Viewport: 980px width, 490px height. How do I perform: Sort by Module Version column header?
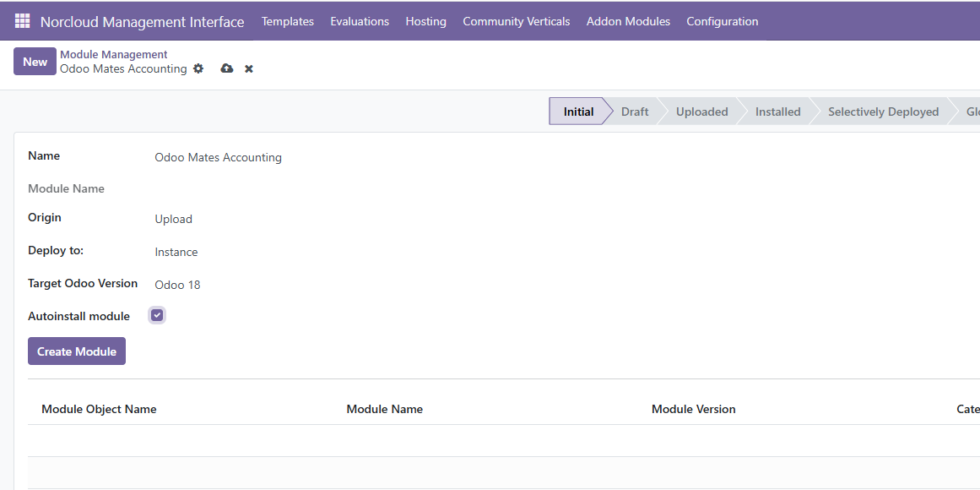(x=693, y=409)
